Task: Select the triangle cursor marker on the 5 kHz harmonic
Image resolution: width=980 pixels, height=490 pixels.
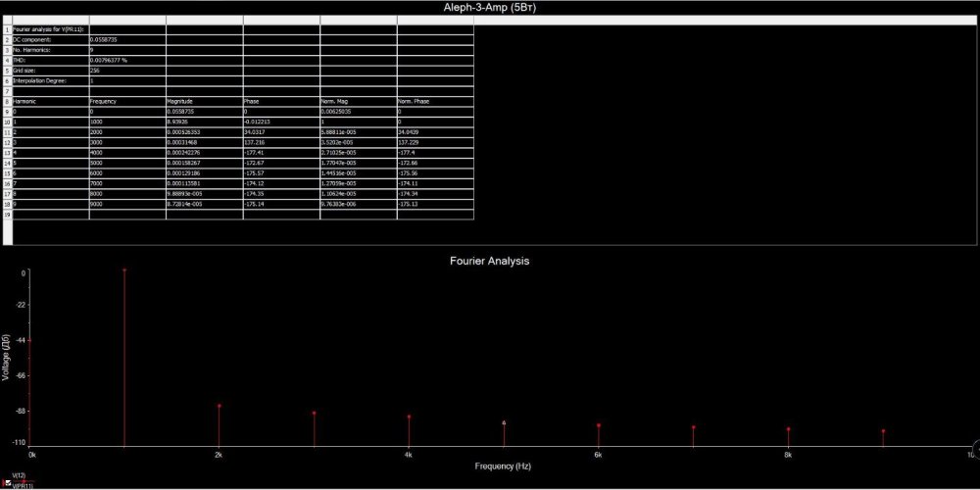Action: point(504,422)
